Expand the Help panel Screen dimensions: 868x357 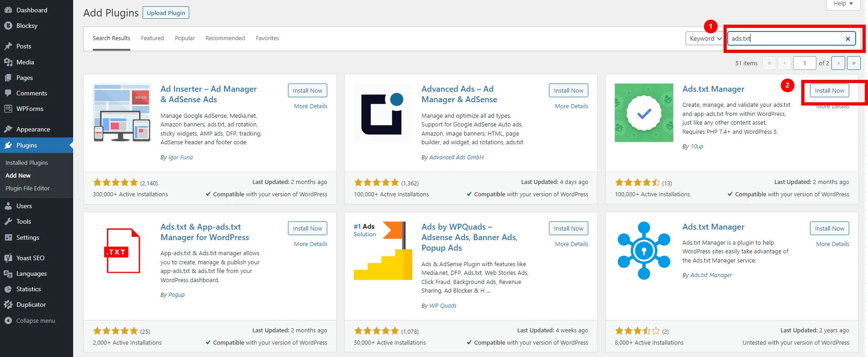pos(843,4)
